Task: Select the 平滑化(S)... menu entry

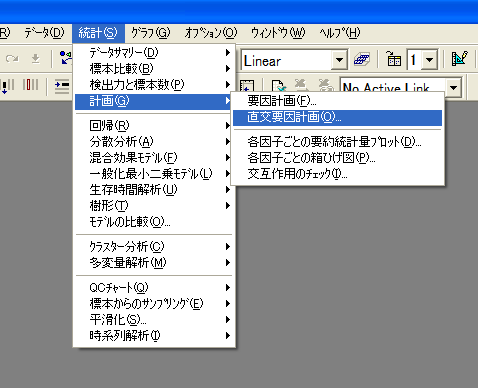Action: 154,319
